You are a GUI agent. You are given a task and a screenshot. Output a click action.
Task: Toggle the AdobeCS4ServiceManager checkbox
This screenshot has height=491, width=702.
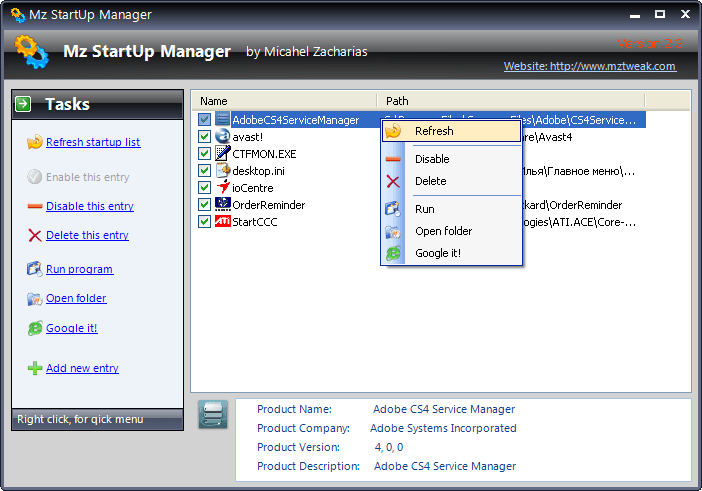204,119
